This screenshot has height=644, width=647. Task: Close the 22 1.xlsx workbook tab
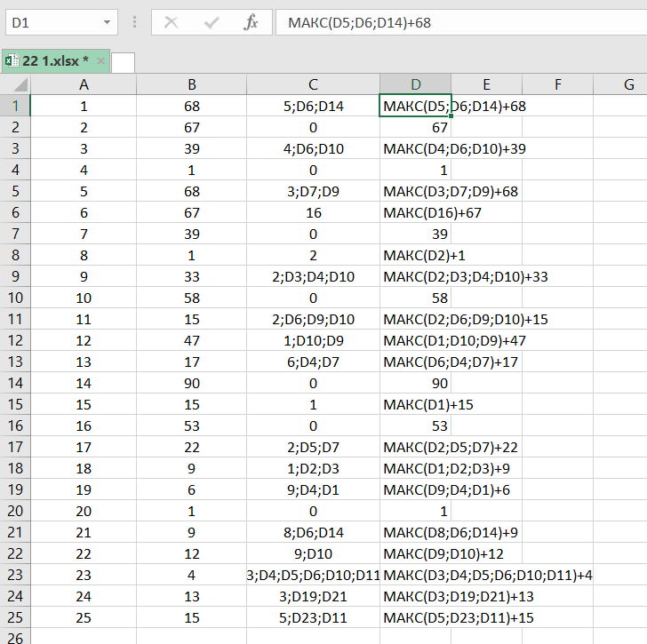coord(100,61)
